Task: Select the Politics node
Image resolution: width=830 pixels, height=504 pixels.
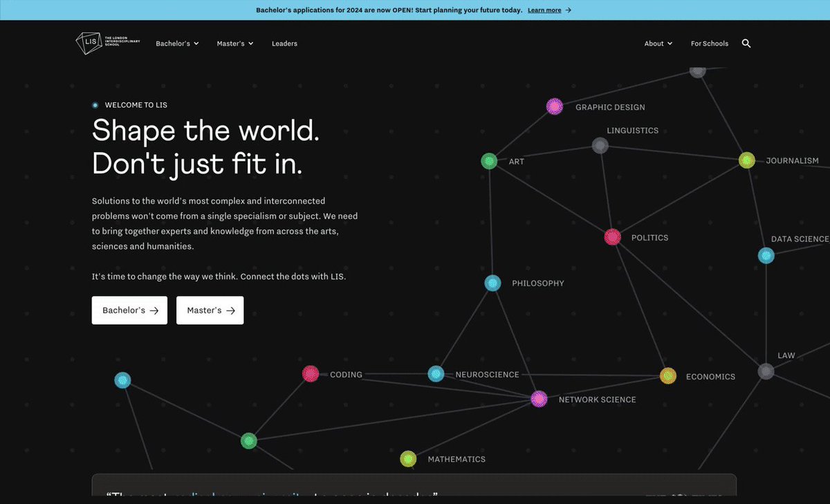Action: (x=612, y=237)
